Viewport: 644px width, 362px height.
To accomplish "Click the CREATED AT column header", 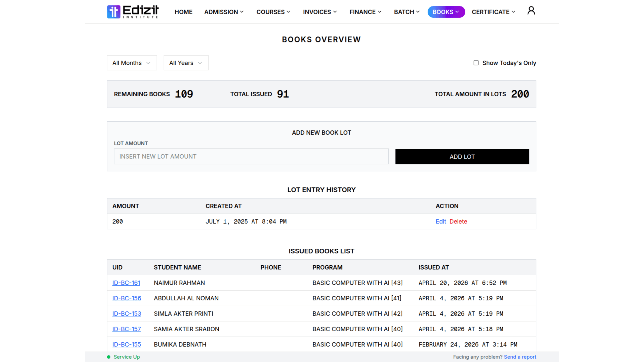I will coord(223,206).
